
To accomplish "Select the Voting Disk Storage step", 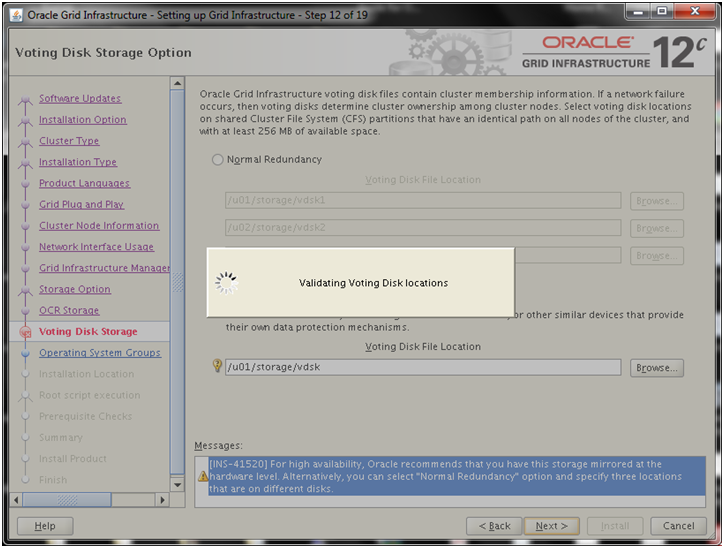I will tap(88, 331).
